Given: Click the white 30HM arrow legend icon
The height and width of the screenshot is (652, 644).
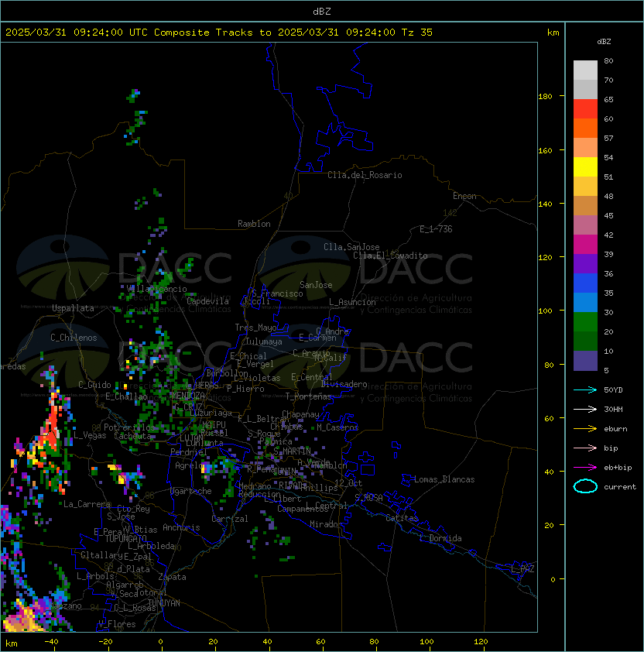Looking at the screenshot, I should [585, 409].
